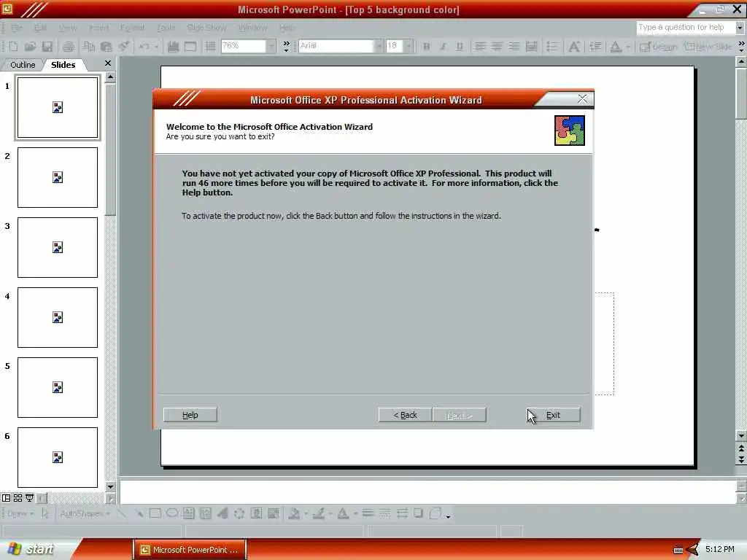Screen dimensions: 747x560
Task: Switch to the Outline tab
Action: (23, 65)
